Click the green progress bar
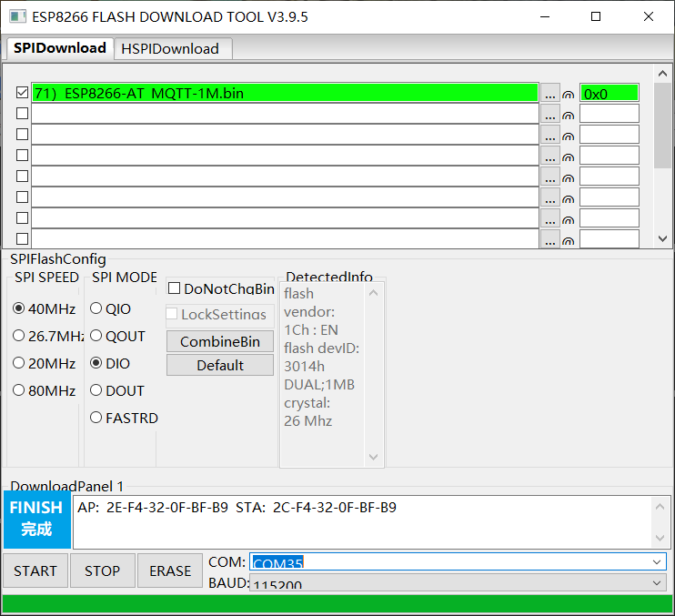The image size is (675, 616). click(x=337, y=603)
